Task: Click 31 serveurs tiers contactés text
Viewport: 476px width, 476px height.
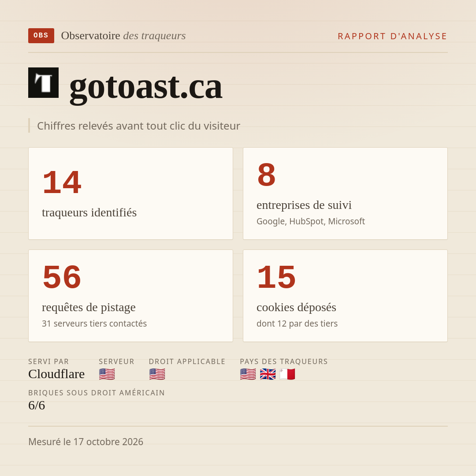Action: click(94, 324)
